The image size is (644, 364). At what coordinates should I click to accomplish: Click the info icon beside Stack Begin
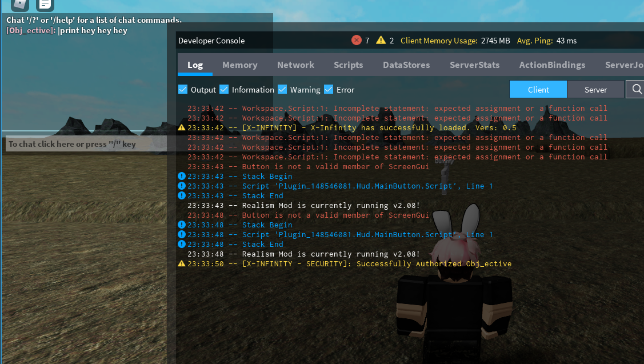point(182,176)
